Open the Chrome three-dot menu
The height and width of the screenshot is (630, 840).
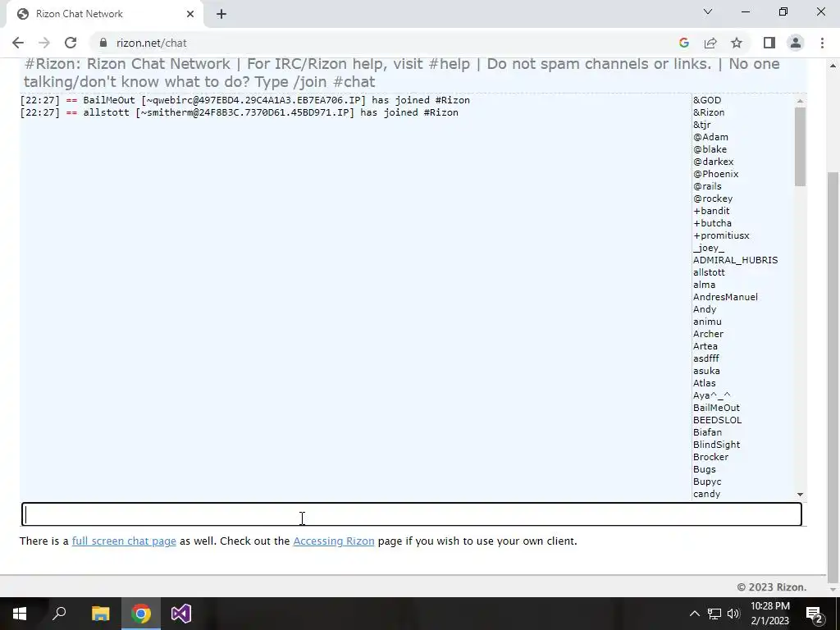pyautogui.click(x=822, y=43)
